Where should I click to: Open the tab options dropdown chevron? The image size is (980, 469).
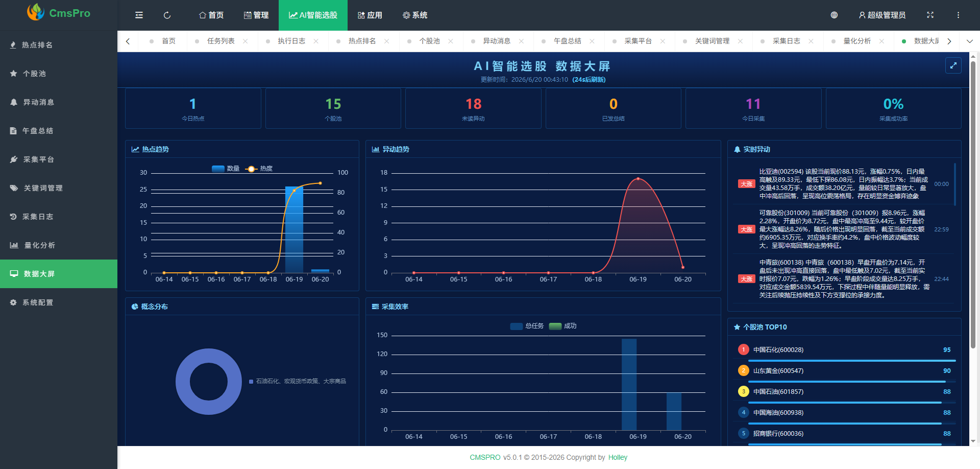click(x=970, y=41)
